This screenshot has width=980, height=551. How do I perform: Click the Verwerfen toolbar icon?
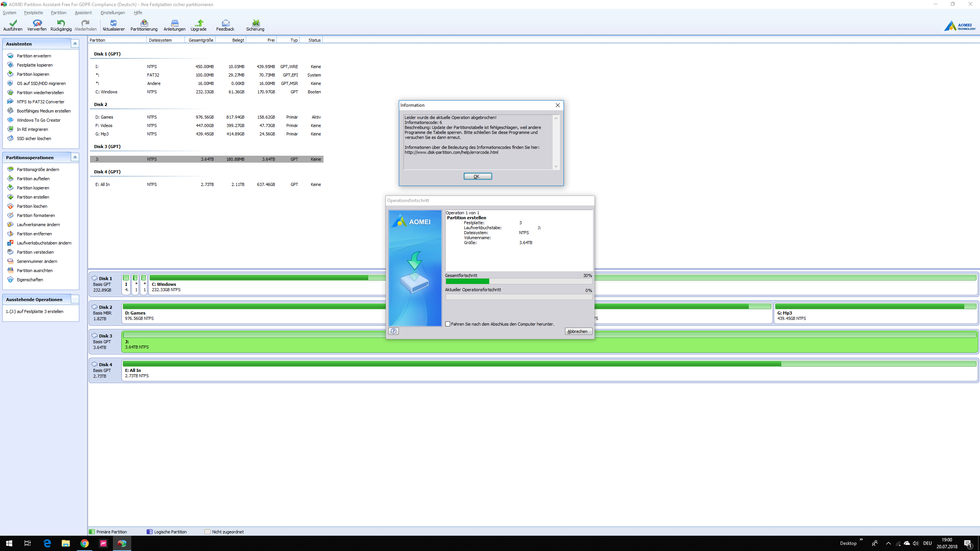[x=37, y=25]
